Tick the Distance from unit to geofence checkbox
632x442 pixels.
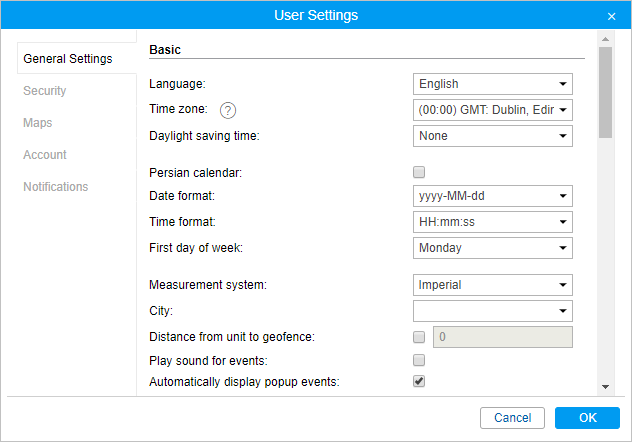[419, 337]
